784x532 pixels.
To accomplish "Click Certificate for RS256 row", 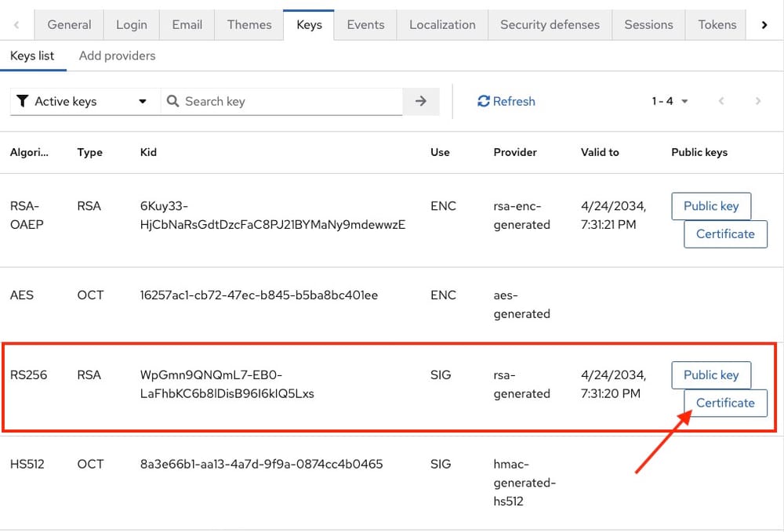I will pos(725,403).
